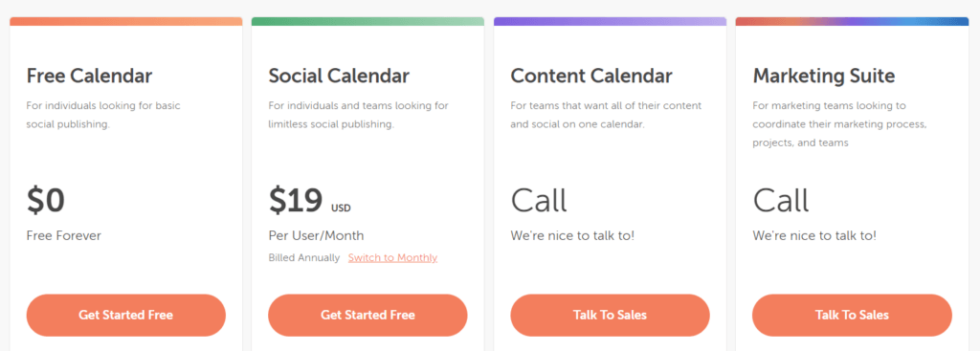Click Call price in Content Calendar card
The width and height of the screenshot is (980, 351).
click(x=539, y=201)
